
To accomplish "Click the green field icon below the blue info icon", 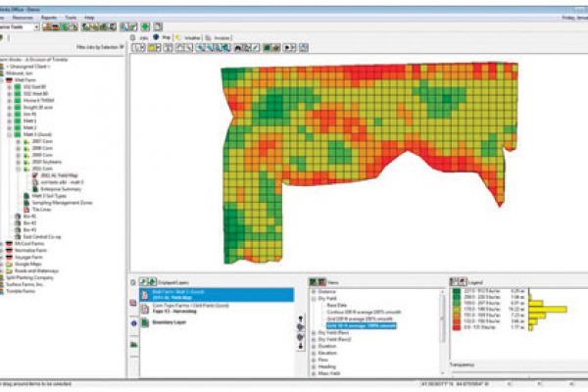I will click(134, 344).
